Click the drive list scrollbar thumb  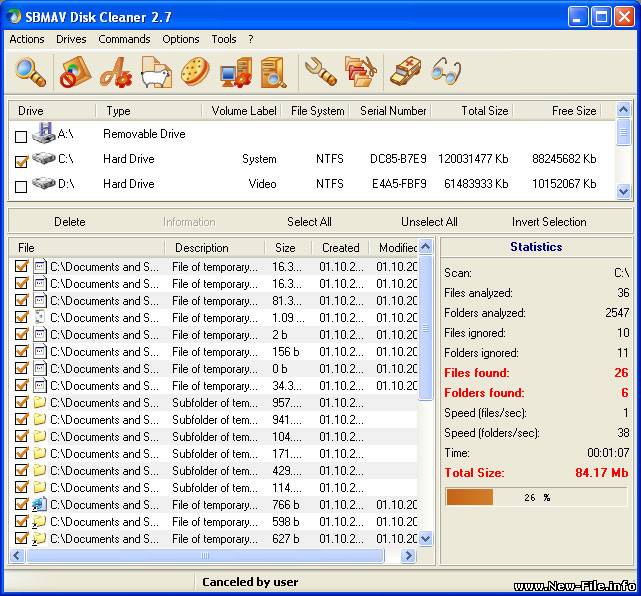[623, 132]
